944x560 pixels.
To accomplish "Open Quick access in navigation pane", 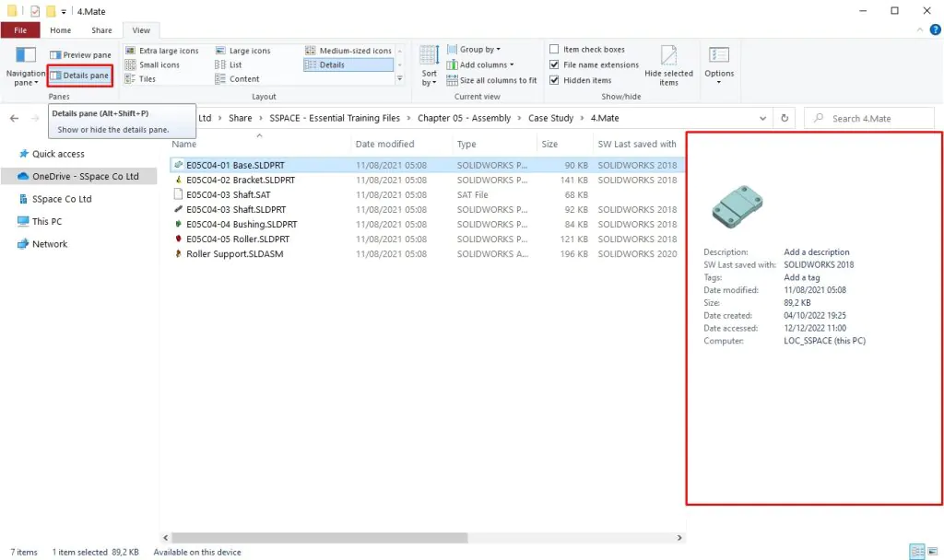I will coord(58,154).
